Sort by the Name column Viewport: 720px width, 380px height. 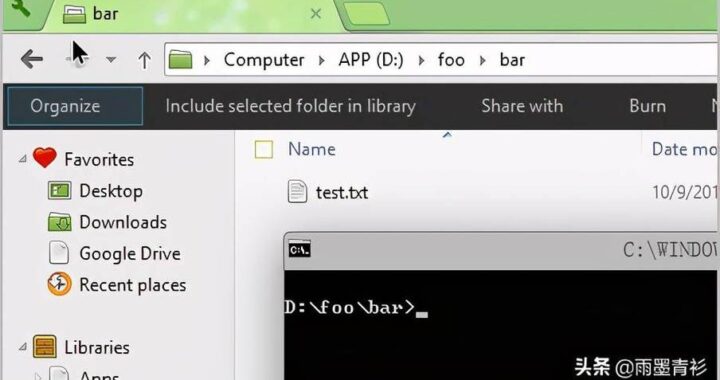point(312,150)
